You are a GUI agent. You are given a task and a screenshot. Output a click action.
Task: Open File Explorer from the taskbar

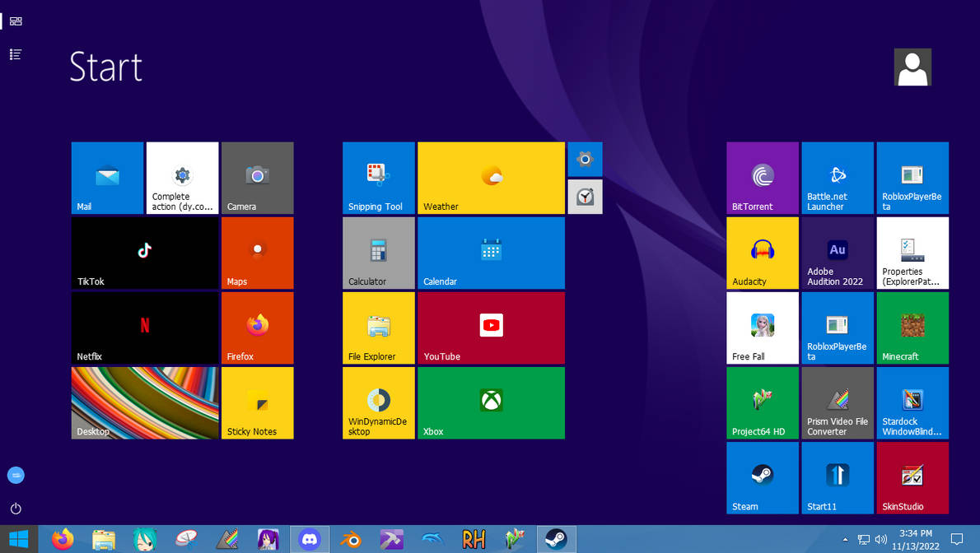[104, 539]
